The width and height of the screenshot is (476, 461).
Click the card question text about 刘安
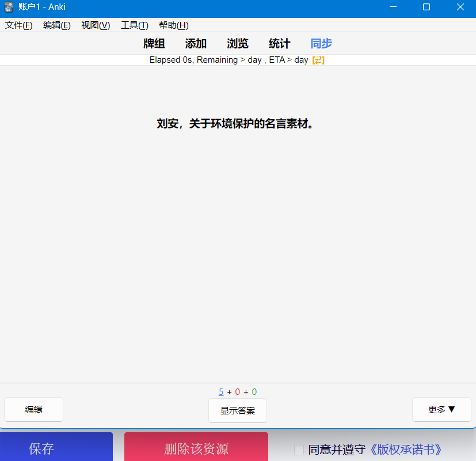click(x=235, y=124)
